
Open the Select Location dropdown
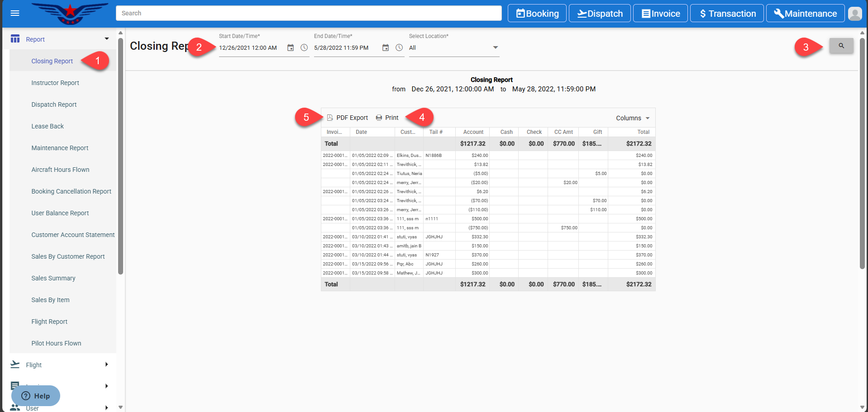(x=453, y=48)
